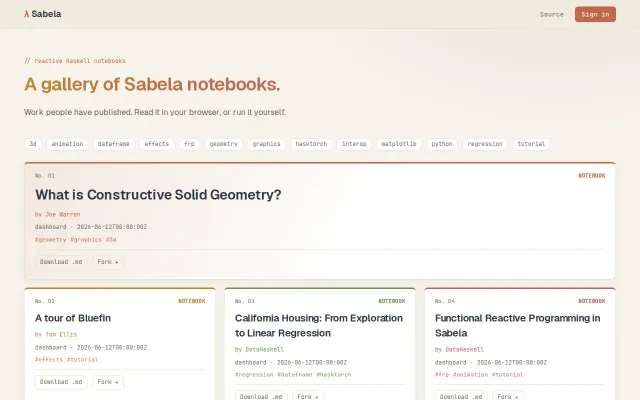This screenshot has height=400, width=640.
Task: Download .md of A tour of Bluefin
Action: pyautogui.click(x=61, y=382)
